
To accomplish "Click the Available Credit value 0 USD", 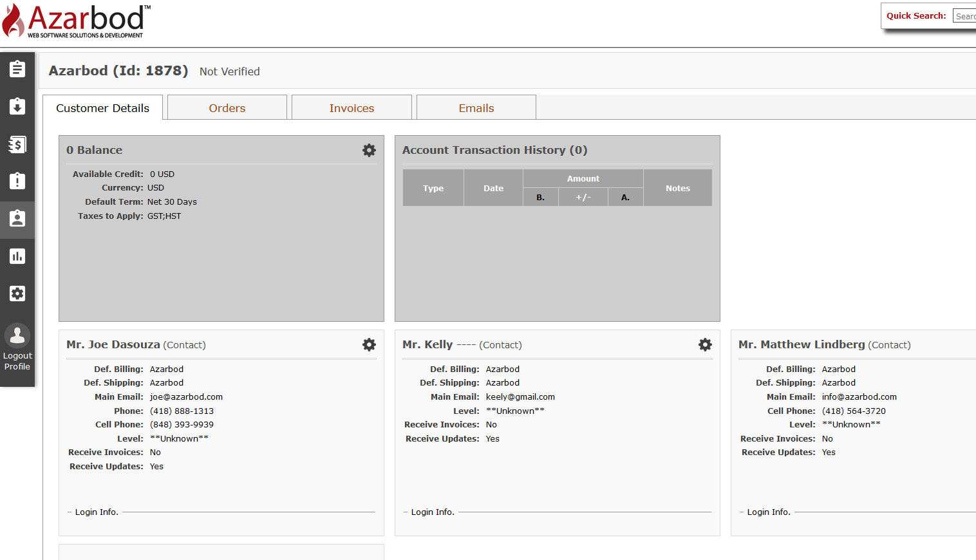I will (162, 174).
